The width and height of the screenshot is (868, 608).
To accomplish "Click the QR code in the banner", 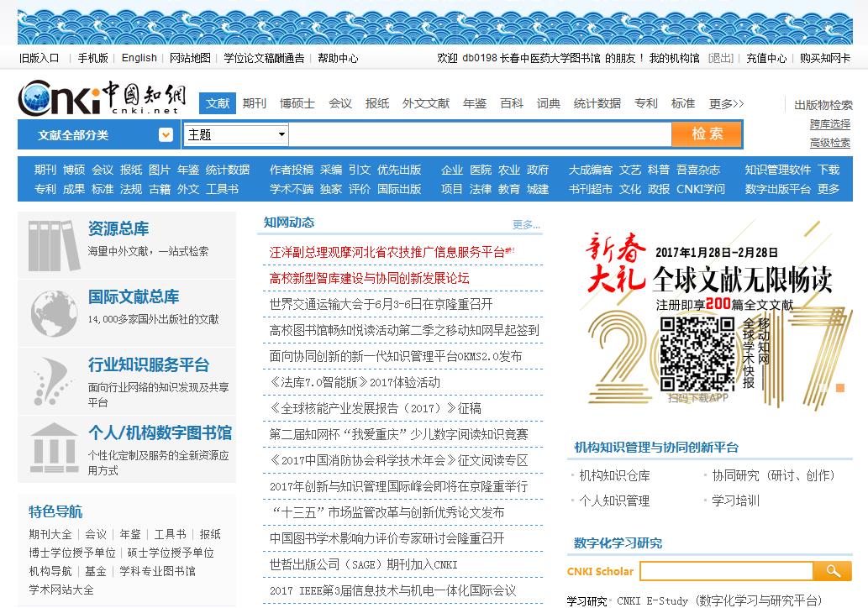I will point(697,354).
